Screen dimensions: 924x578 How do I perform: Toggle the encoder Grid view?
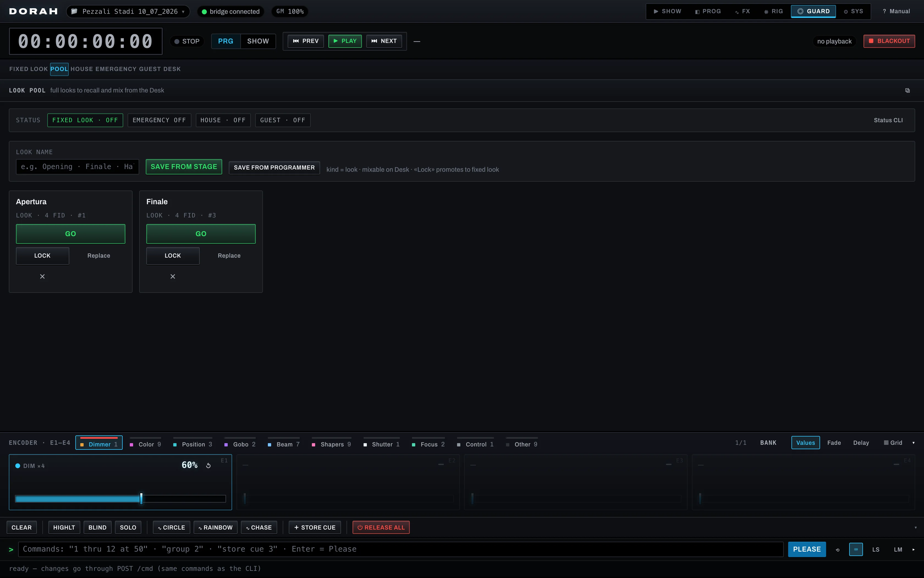point(893,443)
